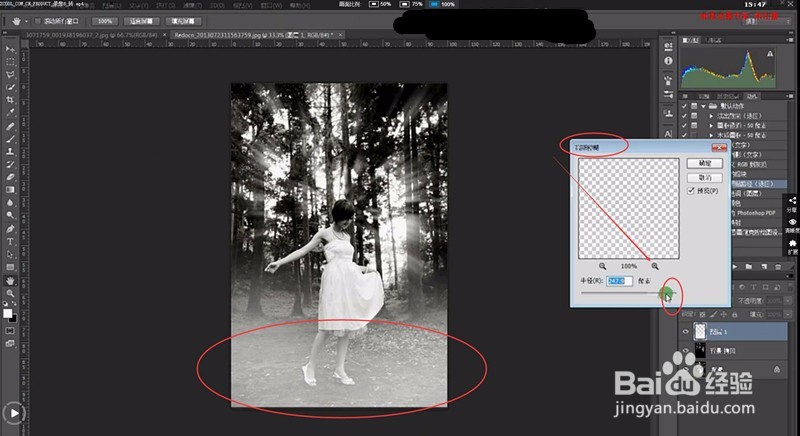Screen dimensions: 800x436
Task: Select the History Brush tool
Action: (x=10, y=164)
